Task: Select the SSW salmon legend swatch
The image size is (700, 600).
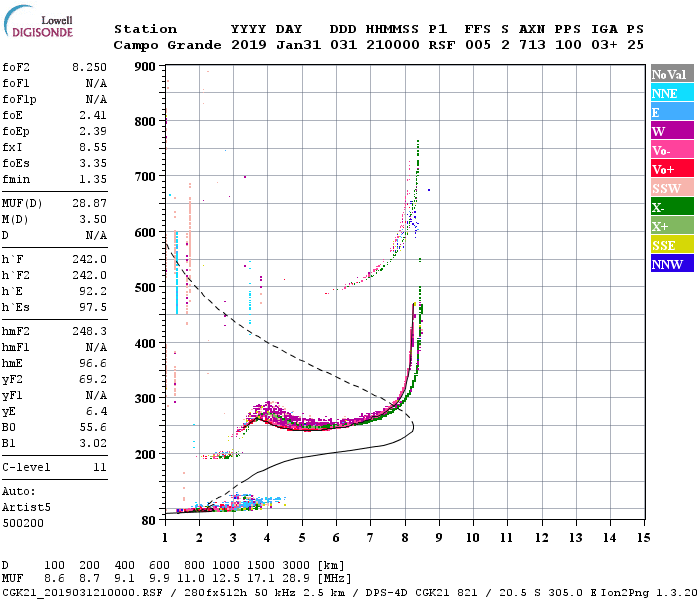Action: pos(672,188)
